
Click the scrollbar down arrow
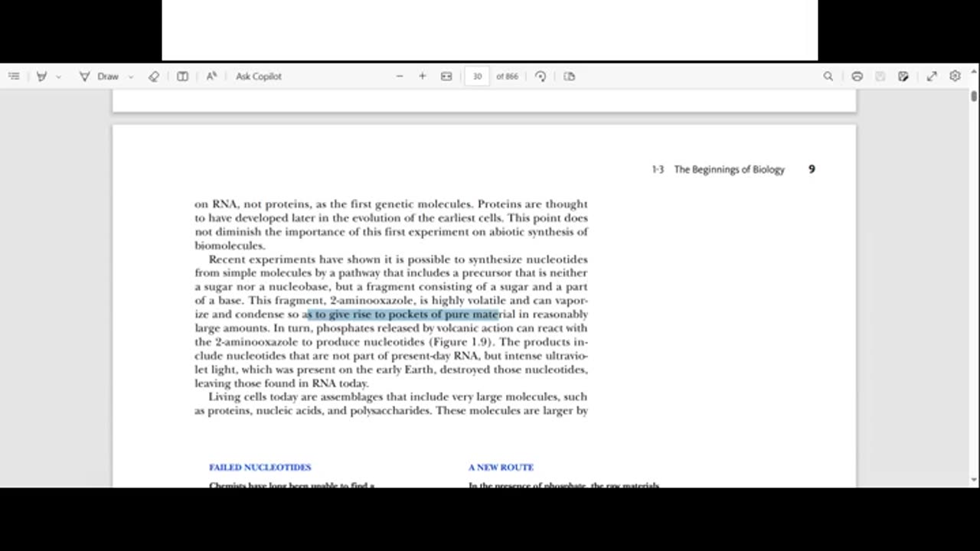coord(974,480)
